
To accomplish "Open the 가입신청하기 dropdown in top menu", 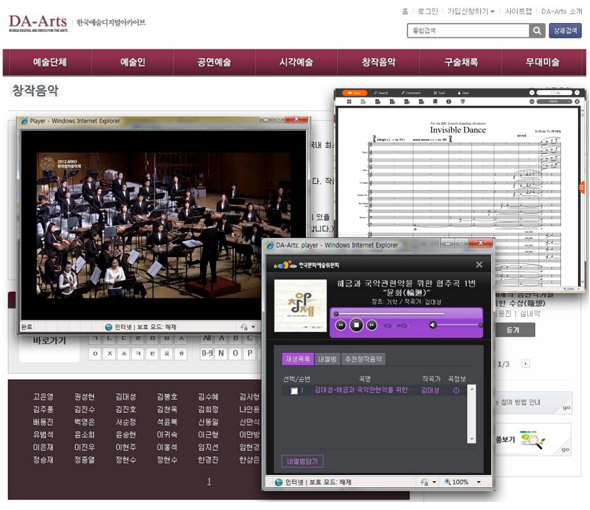I will click(x=471, y=11).
